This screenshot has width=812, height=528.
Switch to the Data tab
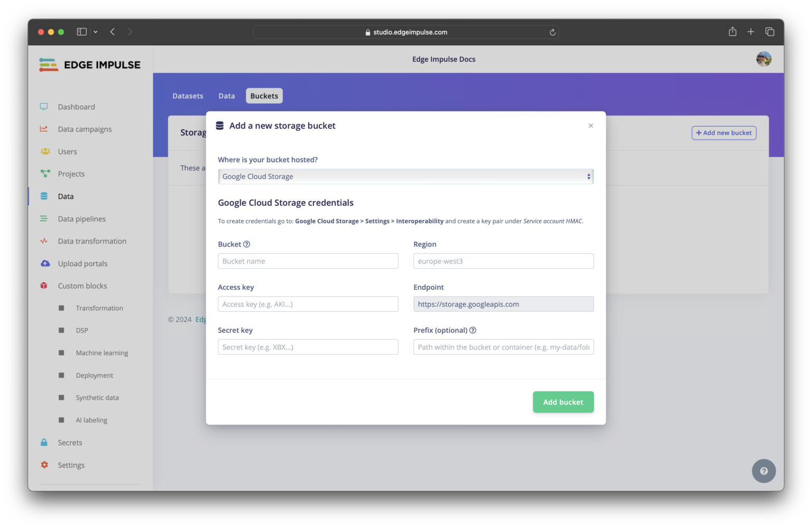click(226, 96)
